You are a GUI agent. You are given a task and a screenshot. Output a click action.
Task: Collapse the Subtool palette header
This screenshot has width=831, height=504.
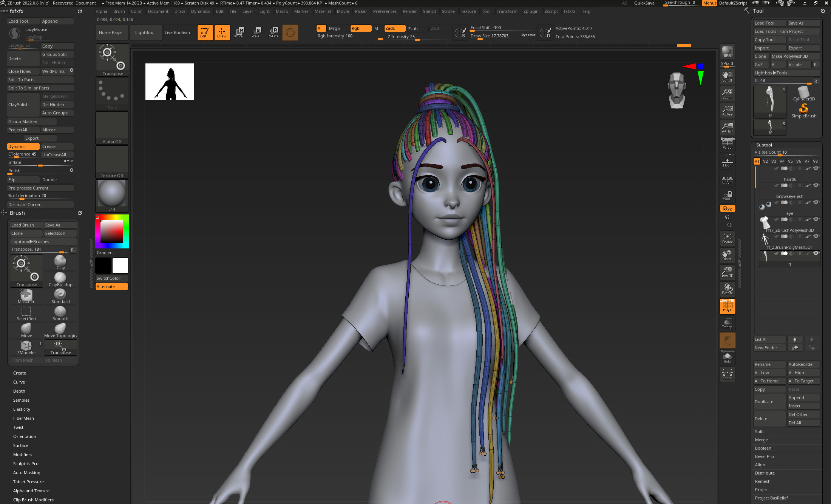[764, 145]
